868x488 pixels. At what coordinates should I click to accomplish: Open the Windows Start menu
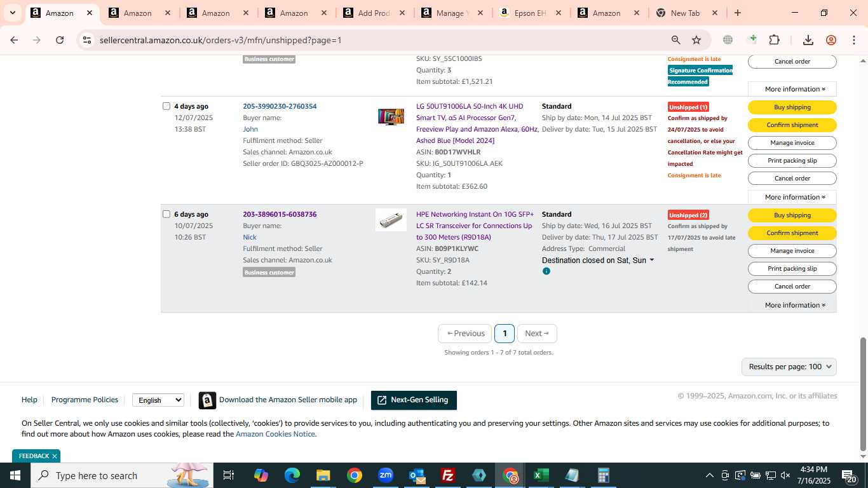pos(15,475)
